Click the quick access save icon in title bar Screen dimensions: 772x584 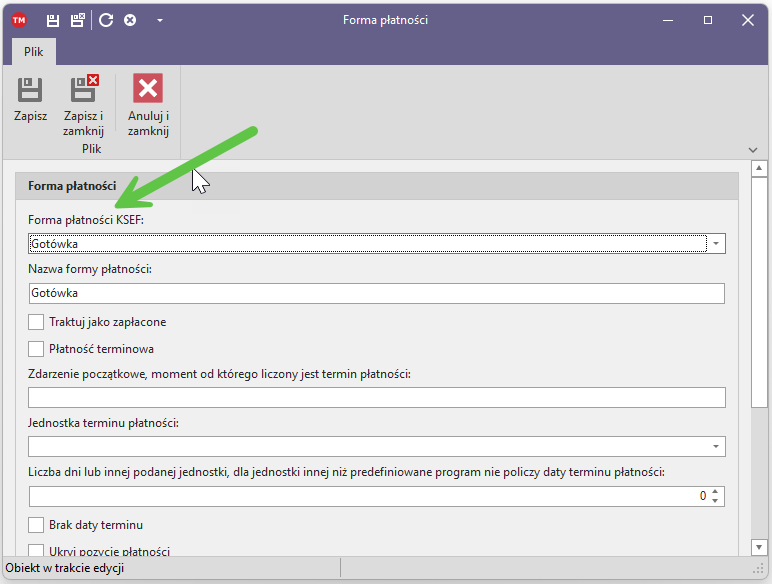click(53, 20)
